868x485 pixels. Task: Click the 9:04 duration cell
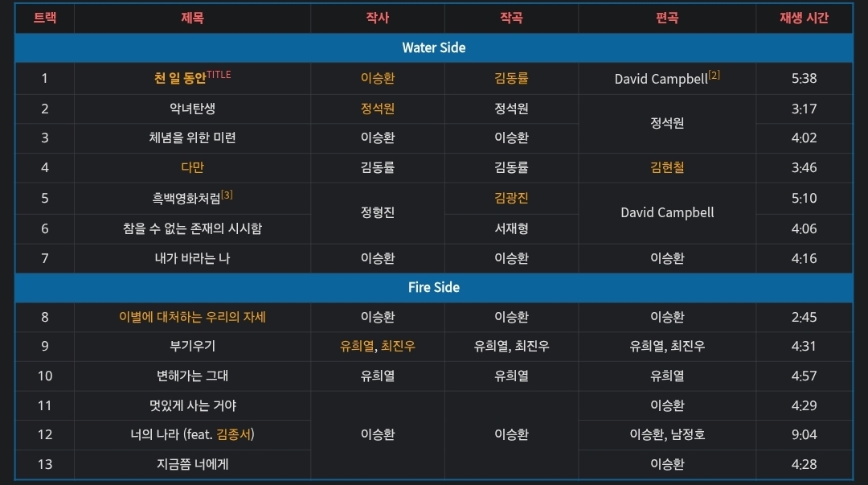(x=804, y=434)
